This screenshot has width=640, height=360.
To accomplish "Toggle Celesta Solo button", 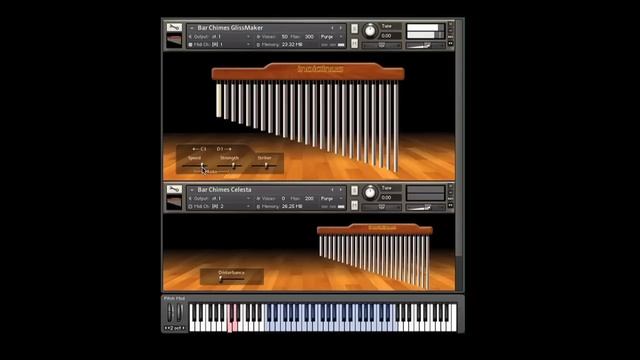I will (x=354, y=191).
